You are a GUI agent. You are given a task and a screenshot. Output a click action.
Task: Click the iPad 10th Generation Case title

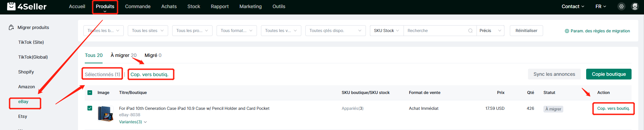point(194,108)
